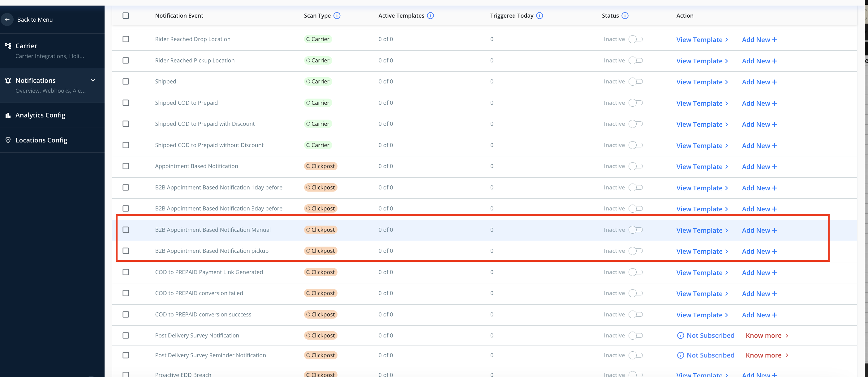Image resolution: width=868 pixels, height=377 pixels.
Task: Toggle status switch for Shipped event
Action: pos(635,82)
